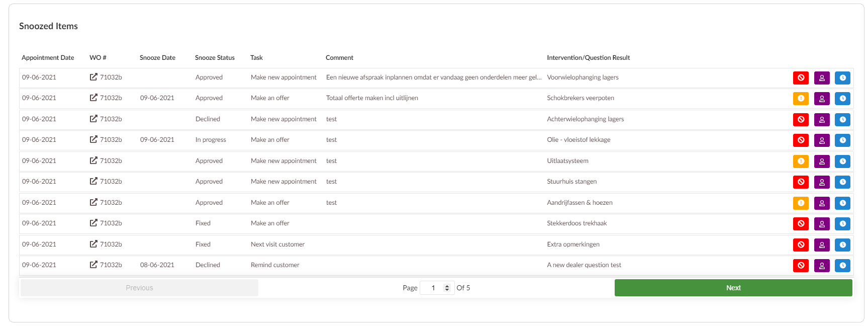868x326 pixels.
Task: Click purple user icon in Extra opmerkingen row
Action: click(822, 245)
